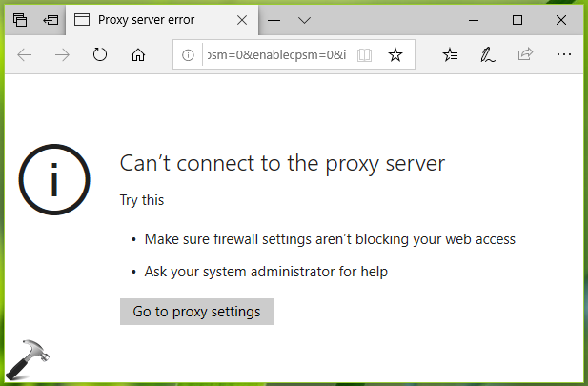Go forward to the next page

(62, 55)
